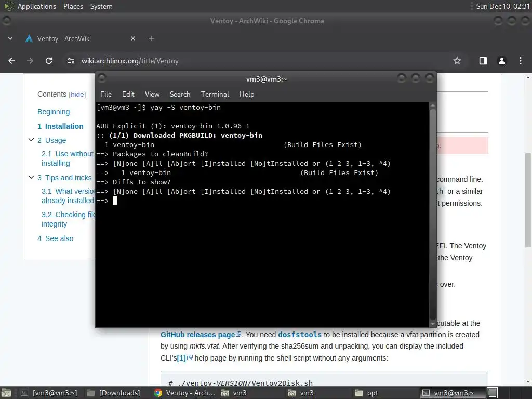Open the terminal File menu
Image resolution: width=532 pixels, height=399 pixels.
click(106, 94)
